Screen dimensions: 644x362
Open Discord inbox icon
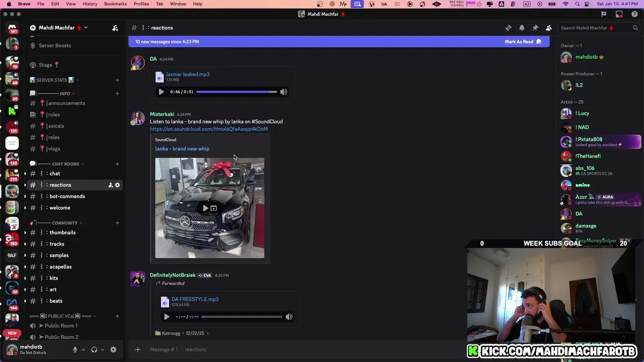619,14
